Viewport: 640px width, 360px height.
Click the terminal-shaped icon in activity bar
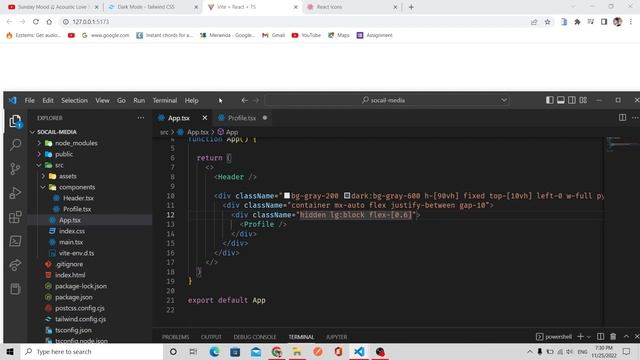[16, 241]
